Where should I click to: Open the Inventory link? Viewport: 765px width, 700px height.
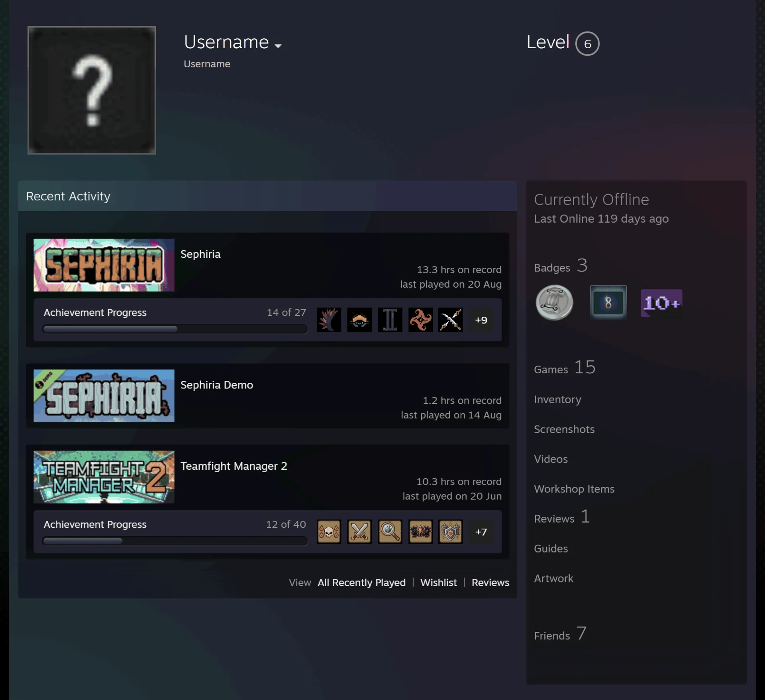[557, 399]
